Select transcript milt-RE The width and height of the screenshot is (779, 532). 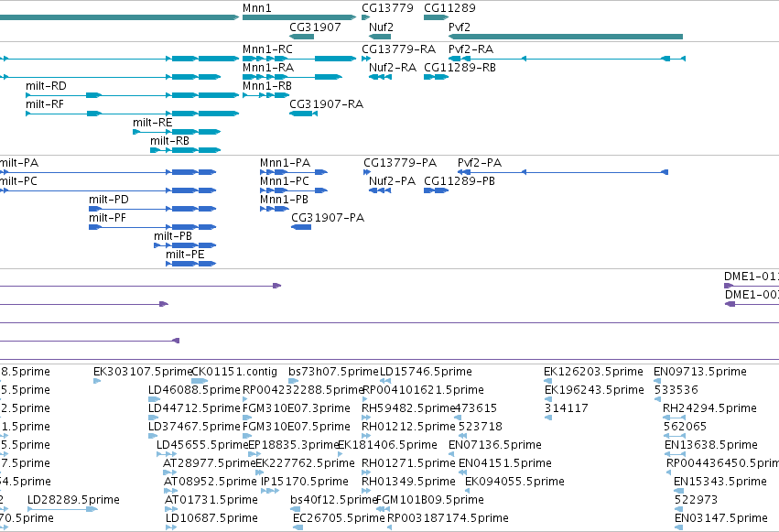(177, 132)
